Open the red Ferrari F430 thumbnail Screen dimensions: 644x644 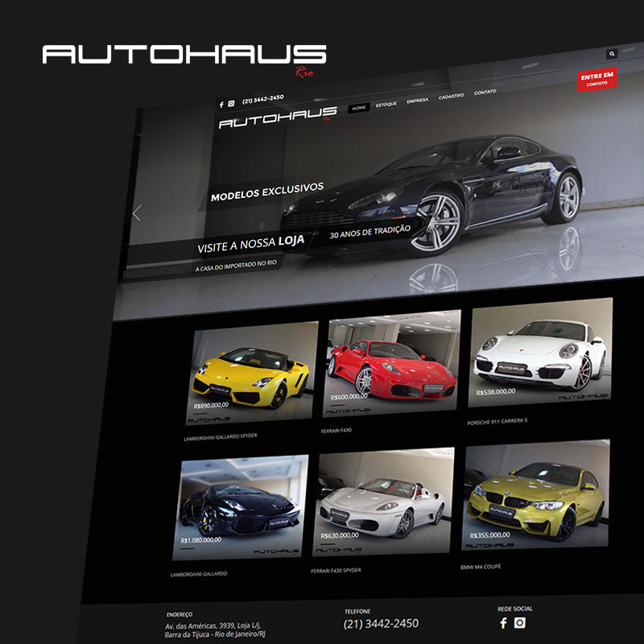(x=391, y=364)
